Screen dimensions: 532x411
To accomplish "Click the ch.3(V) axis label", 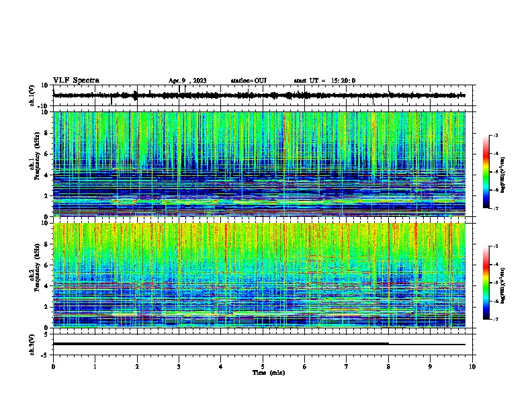I will click(32, 345).
